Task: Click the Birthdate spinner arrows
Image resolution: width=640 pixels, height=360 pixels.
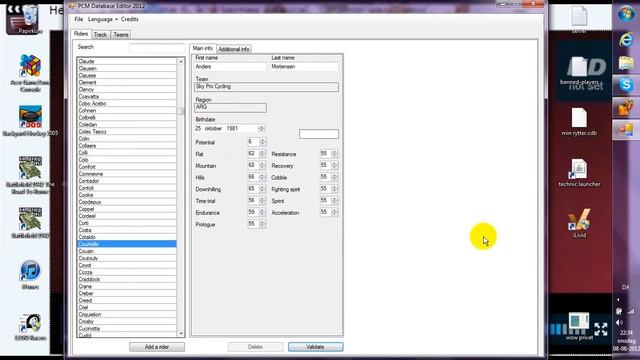Action: (x=262, y=129)
